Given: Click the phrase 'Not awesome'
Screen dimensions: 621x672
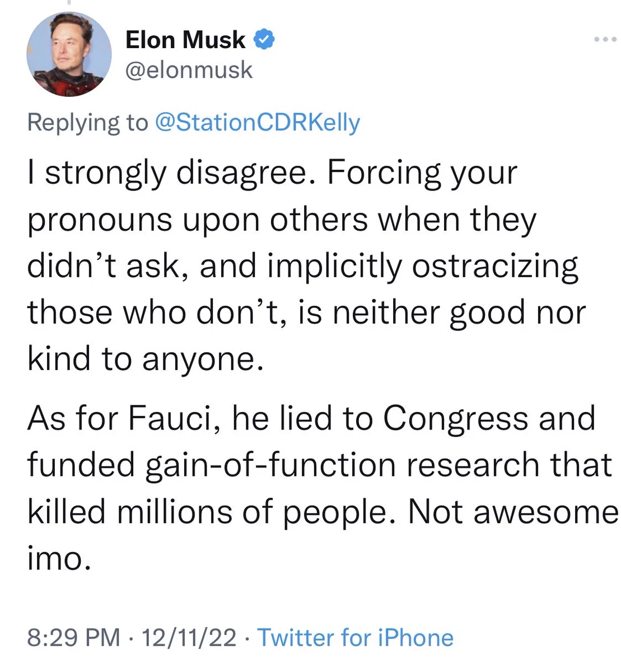Looking at the screenshot, I should click(x=513, y=511).
